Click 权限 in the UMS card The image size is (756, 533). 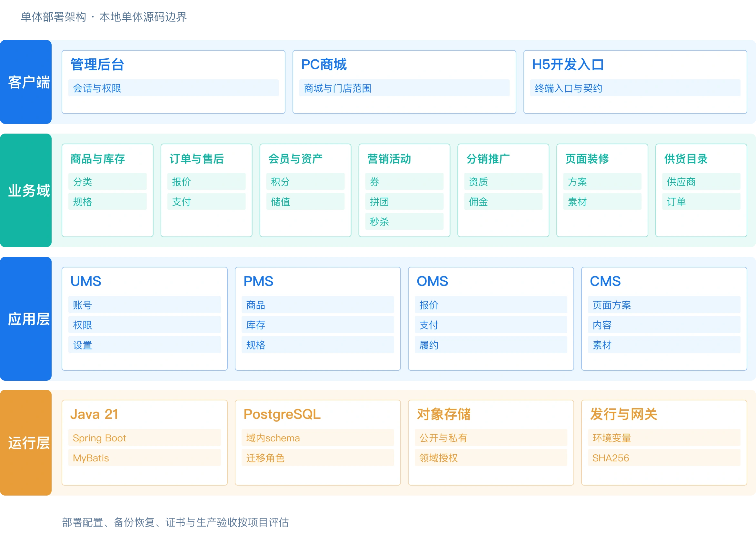click(x=144, y=325)
